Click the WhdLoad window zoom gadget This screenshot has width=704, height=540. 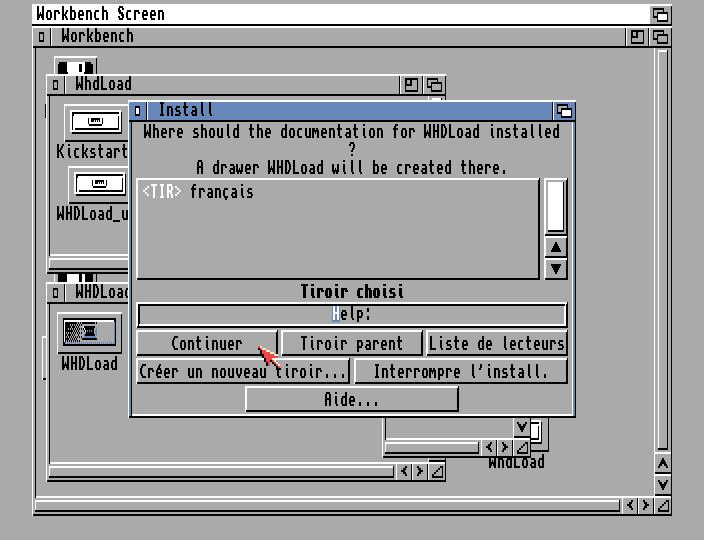[411, 84]
